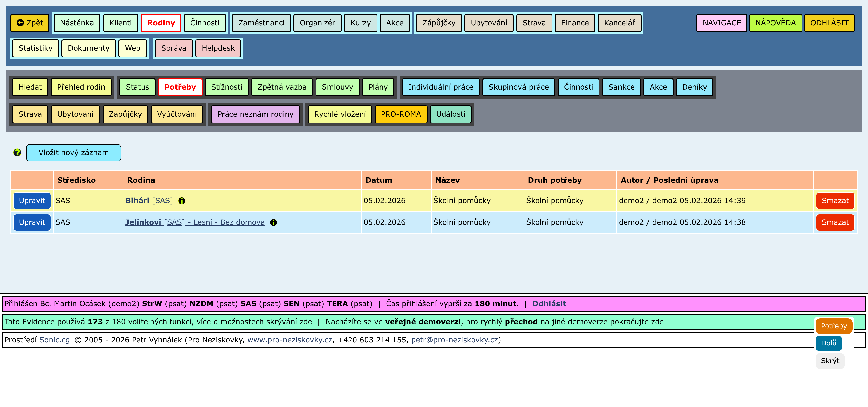
Task: Open the NAVIGACE menu
Action: point(722,23)
